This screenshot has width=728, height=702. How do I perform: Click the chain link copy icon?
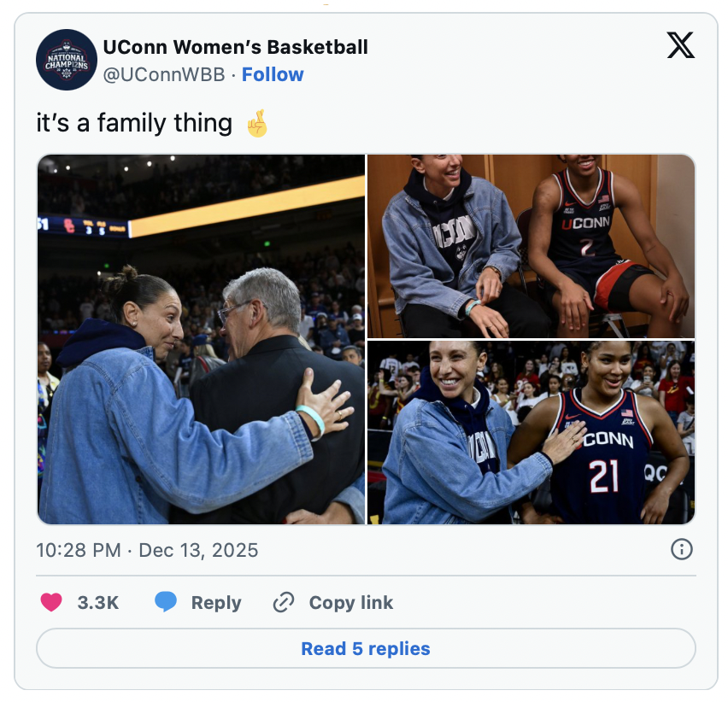pyautogui.click(x=283, y=603)
